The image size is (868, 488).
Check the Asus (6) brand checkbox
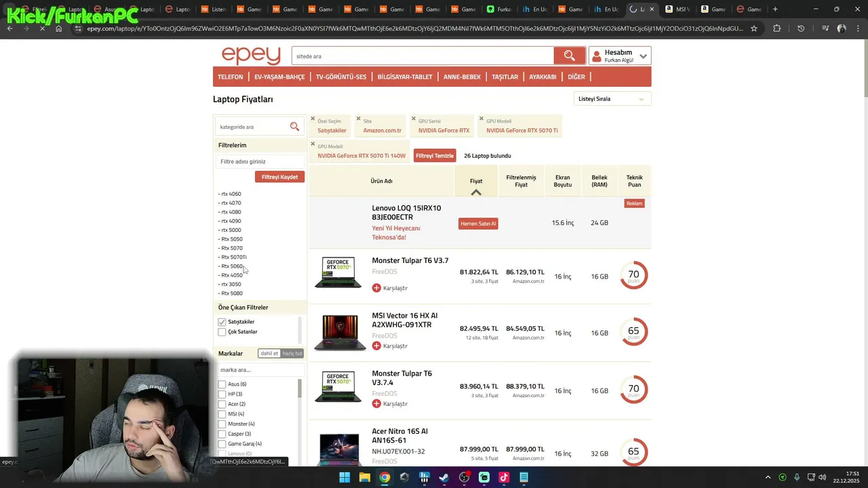point(222,384)
